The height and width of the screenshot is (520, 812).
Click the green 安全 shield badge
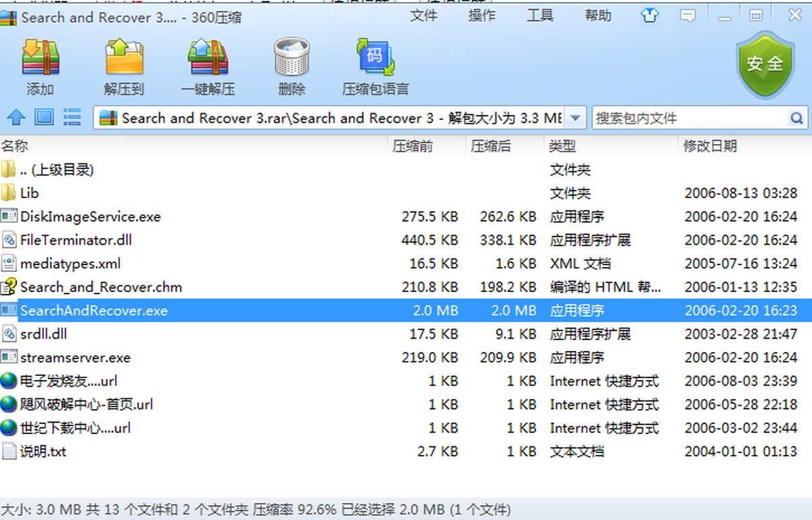[765, 64]
